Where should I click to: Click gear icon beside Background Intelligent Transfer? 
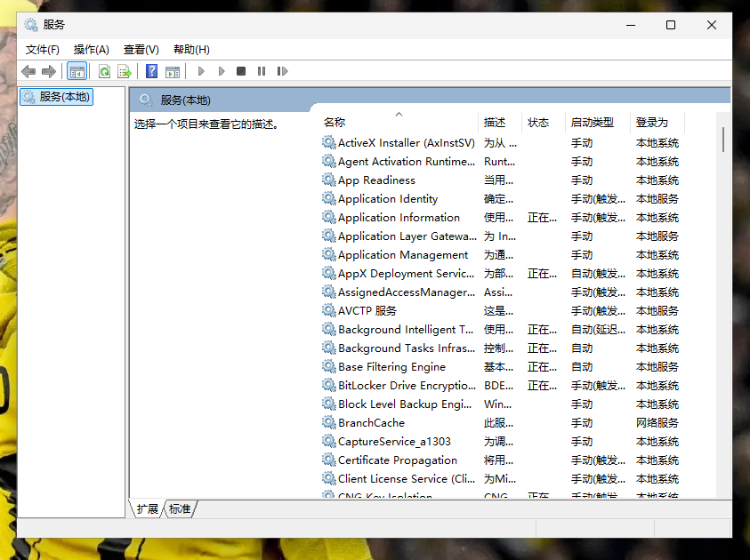pyautogui.click(x=328, y=329)
